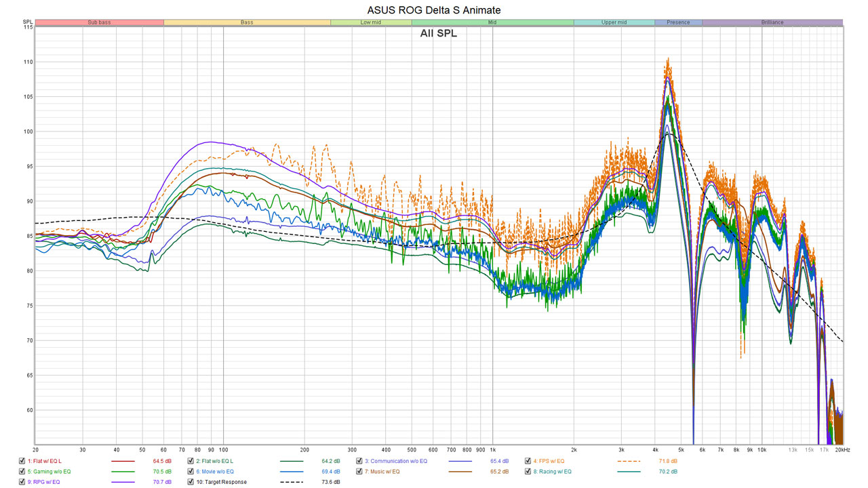Viewport: 868px width, 488px height.
Task: Click the dashed black Target Response line sample
Action: click(x=292, y=482)
